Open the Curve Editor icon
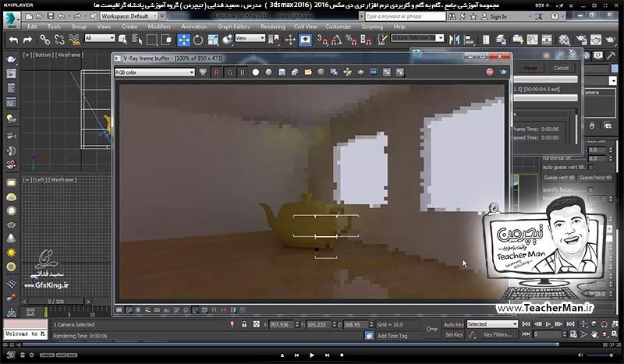The image size is (624, 364). (532, 40)
